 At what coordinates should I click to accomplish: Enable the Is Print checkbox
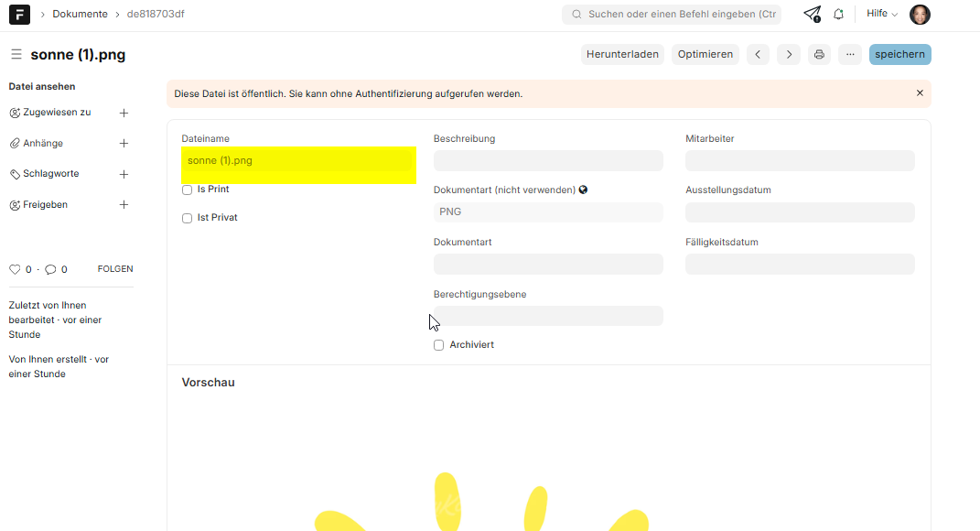click(188, 190)
